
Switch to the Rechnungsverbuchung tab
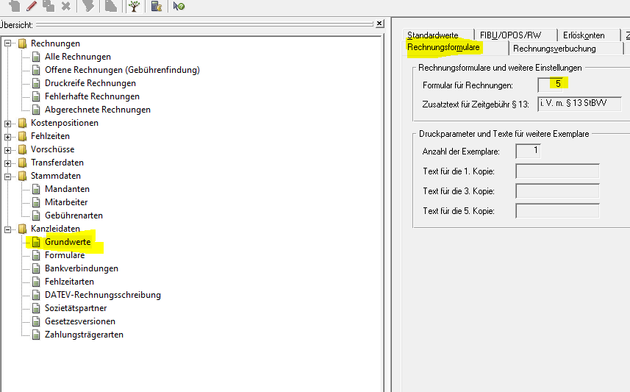coord(554,49)
